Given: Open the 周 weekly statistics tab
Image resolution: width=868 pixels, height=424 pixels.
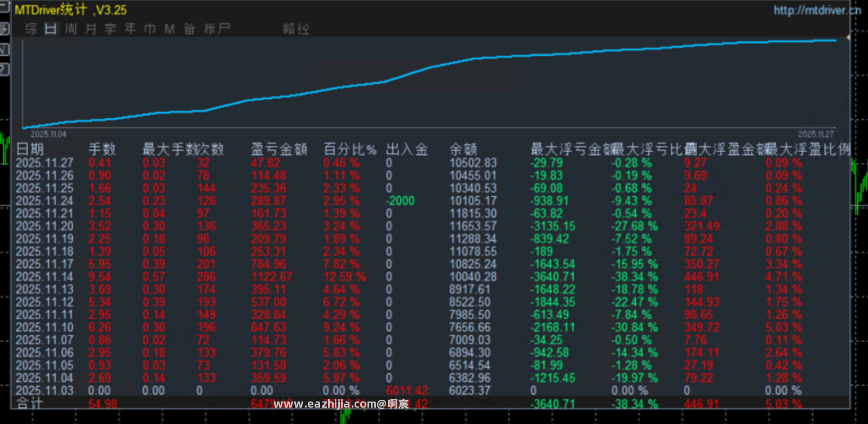Looking at the screenshot, I should [70, 29].
